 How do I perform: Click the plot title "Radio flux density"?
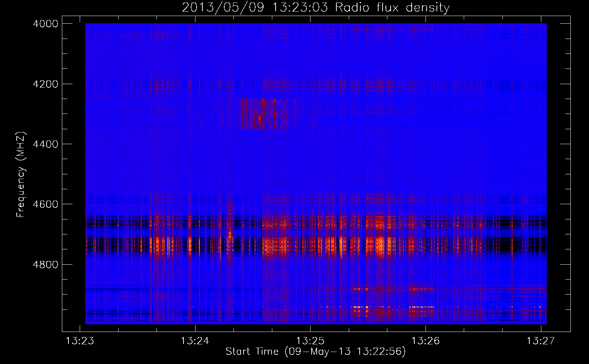pyautogui.click(x=392, y=7)
